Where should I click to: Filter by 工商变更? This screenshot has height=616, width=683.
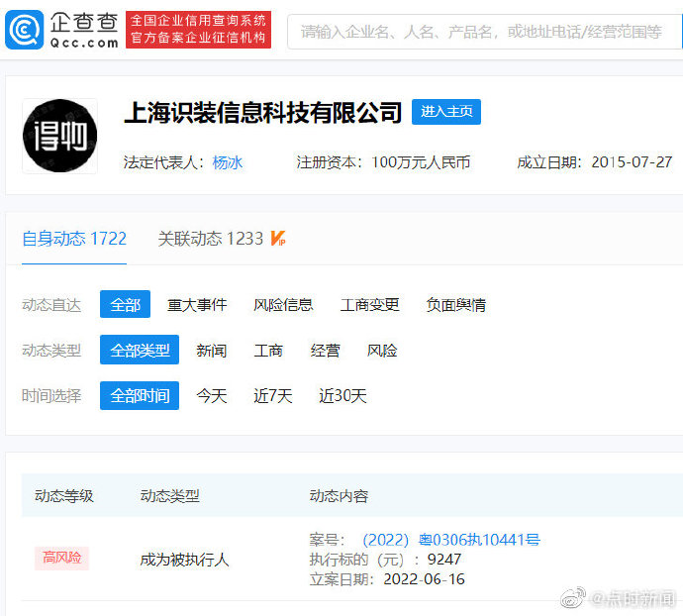click(369, 305)
